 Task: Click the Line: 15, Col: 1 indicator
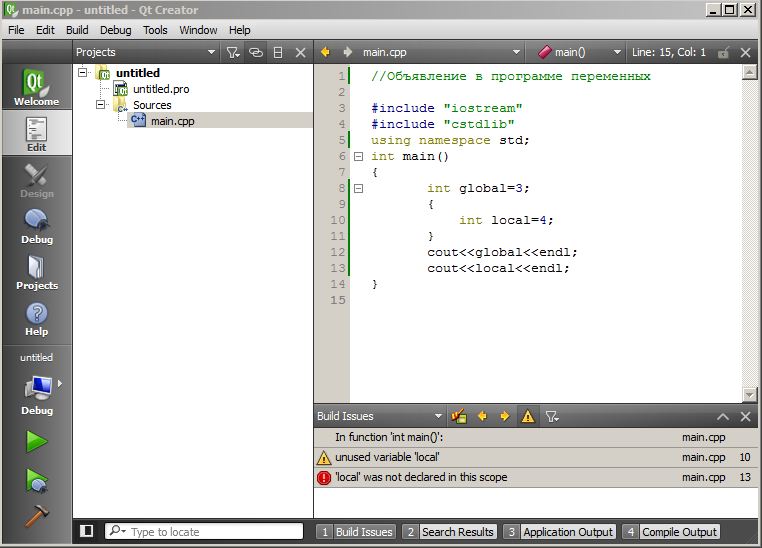(669, 52)
